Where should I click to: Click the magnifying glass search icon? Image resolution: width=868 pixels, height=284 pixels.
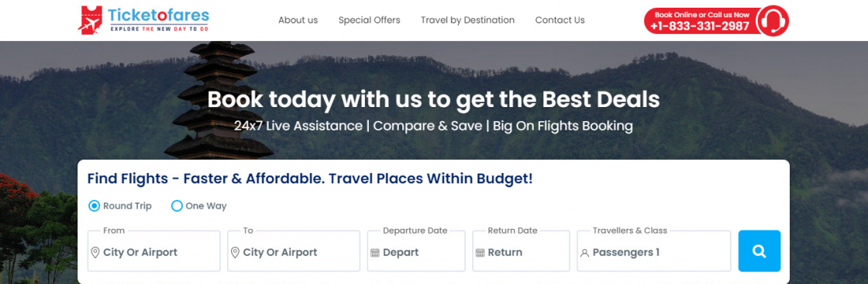pyautogui.click(x=759, y=251)
